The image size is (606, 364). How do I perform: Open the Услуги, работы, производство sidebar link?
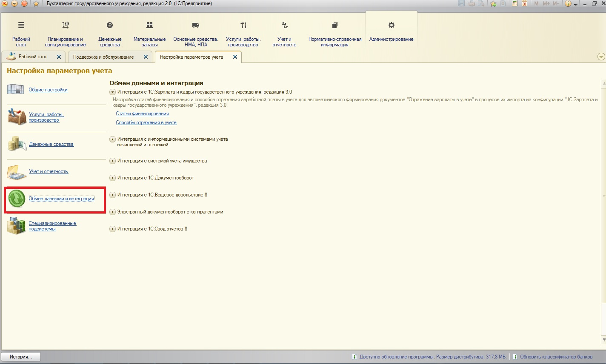[46, 117]
